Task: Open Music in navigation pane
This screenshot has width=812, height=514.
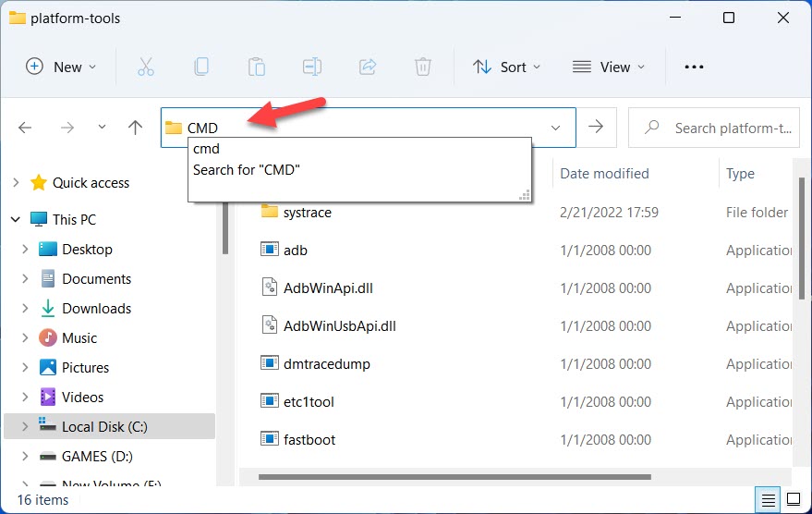Action: [x=79, y=337]
